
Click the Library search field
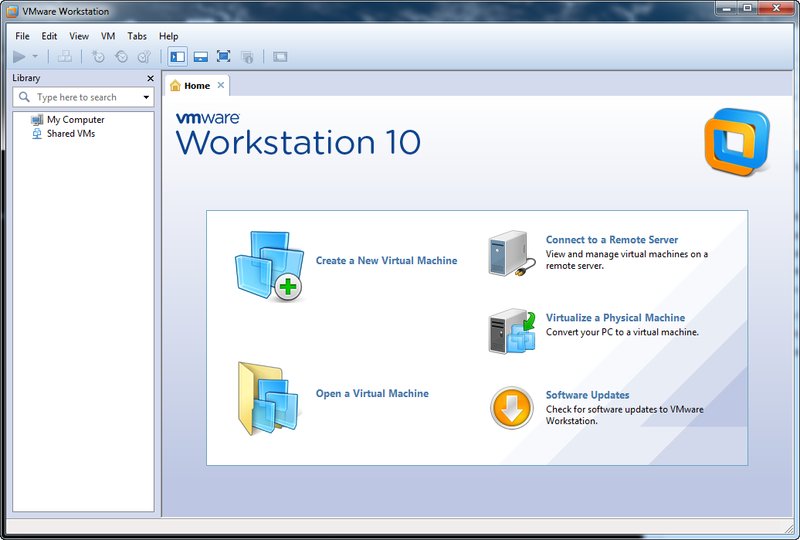(x=83, y=97)
